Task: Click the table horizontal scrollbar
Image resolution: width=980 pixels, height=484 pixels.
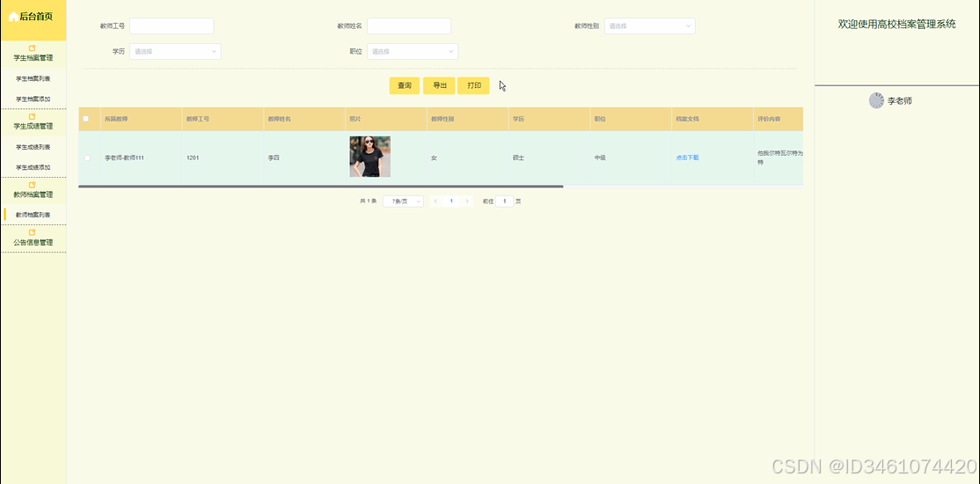Action: (x=320, y=187)
